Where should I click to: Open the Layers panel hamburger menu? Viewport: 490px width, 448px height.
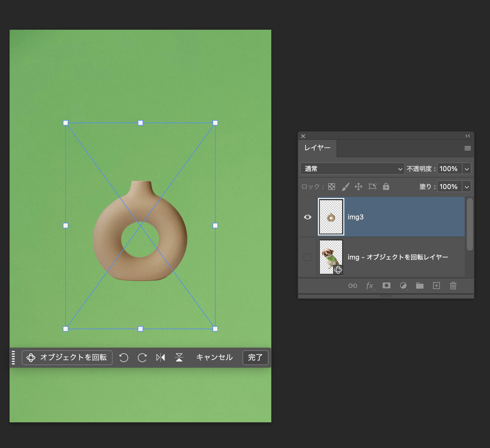click(467, 148)
